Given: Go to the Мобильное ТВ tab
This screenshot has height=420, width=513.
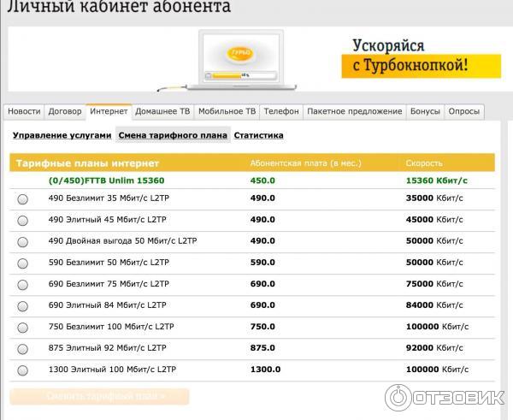Looking at the screenshot, I should pos(227,112).
